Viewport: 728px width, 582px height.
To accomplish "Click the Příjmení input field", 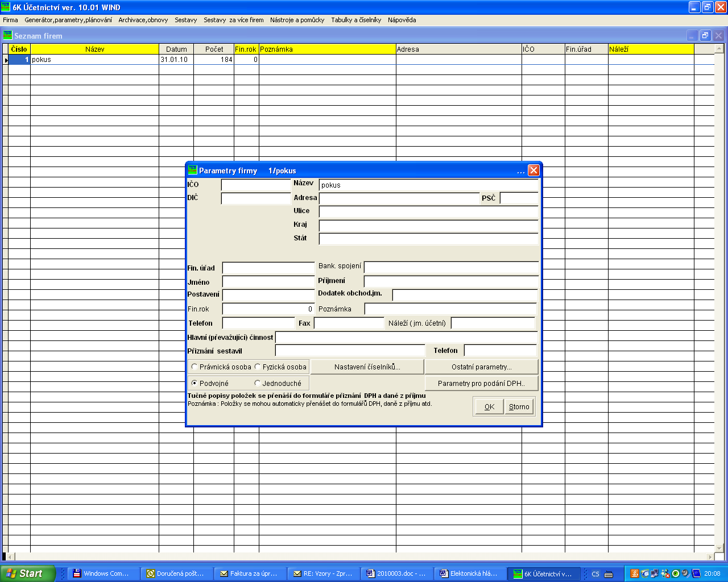I will coord(451,281).
